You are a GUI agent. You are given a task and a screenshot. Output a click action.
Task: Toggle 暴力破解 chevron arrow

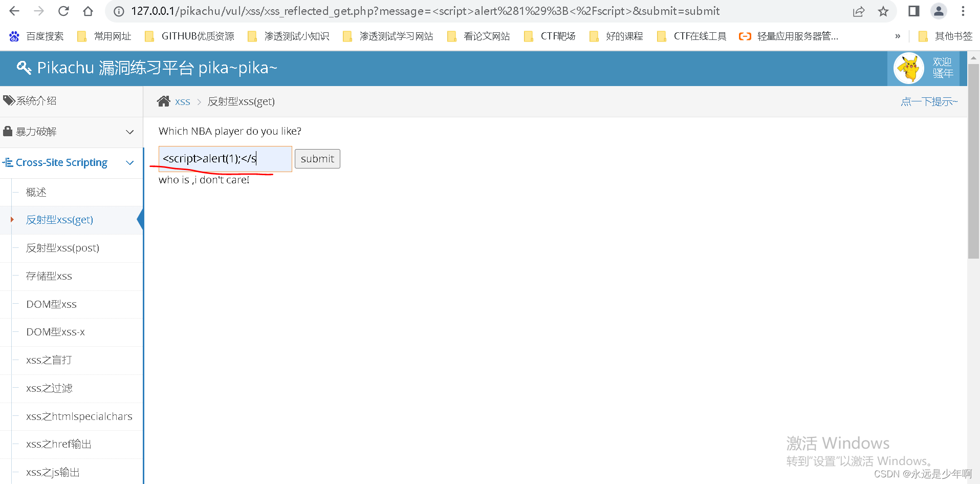130,132
